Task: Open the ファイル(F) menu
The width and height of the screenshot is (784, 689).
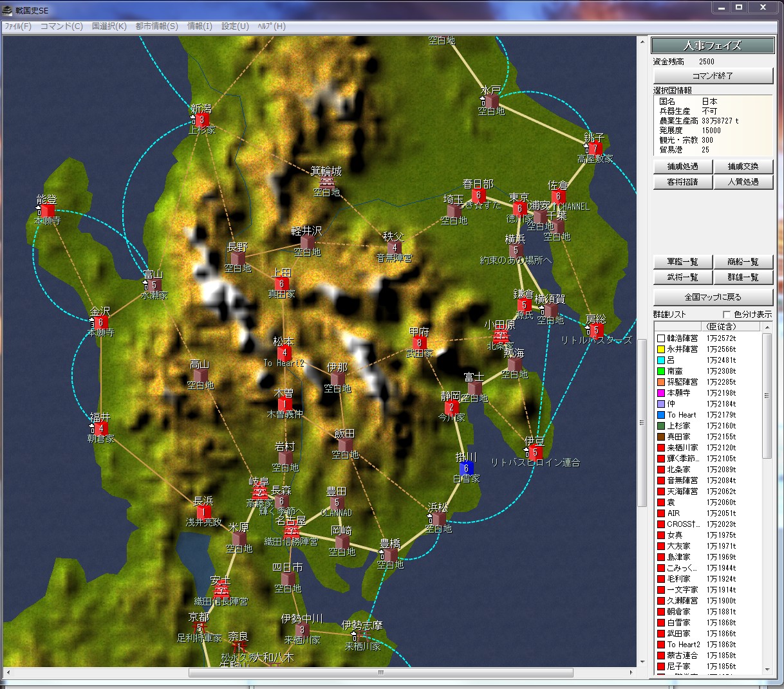Action: point(18,26)
